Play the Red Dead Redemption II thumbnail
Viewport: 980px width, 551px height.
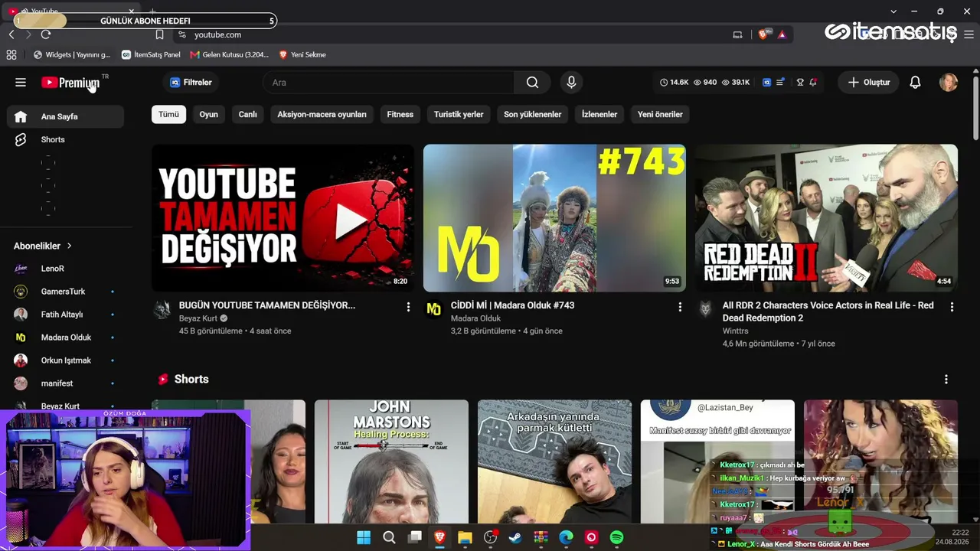826,218
